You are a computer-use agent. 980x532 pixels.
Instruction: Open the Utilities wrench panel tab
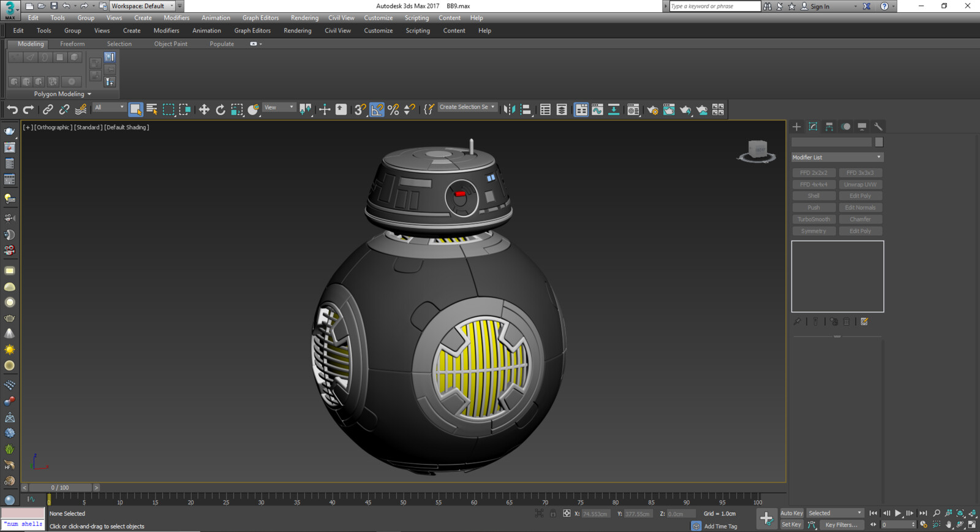(878, 126)
